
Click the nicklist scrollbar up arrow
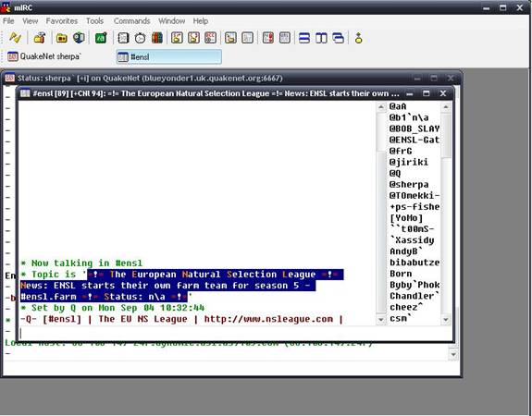click(446, 107)
